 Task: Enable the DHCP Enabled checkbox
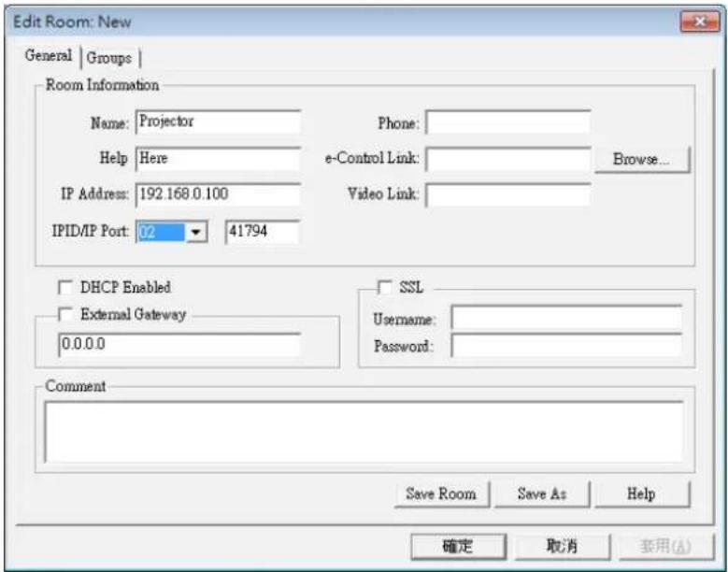(x=65, y=287)
